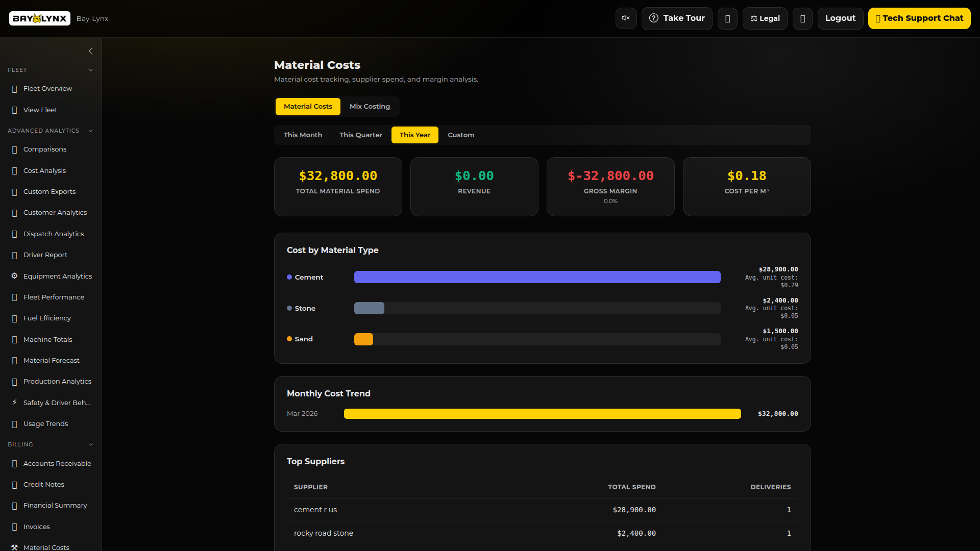Collapse the sidebar with the chevron arrow
The width and height of the screenshot is (980, 551).
[90, 51]
